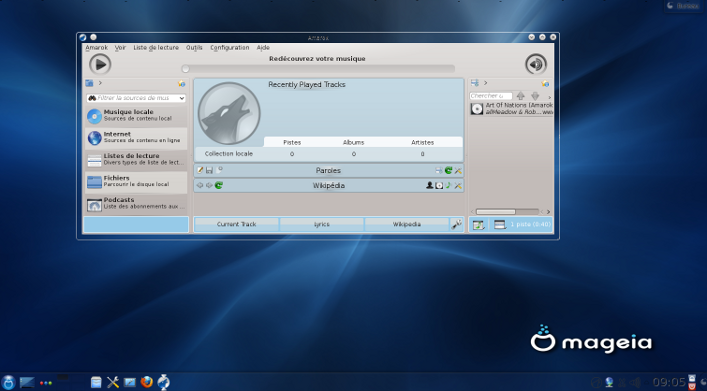Open Paroles applet settings wrench
The width and height of the screenshot is (707, 391).
(458, 170)
